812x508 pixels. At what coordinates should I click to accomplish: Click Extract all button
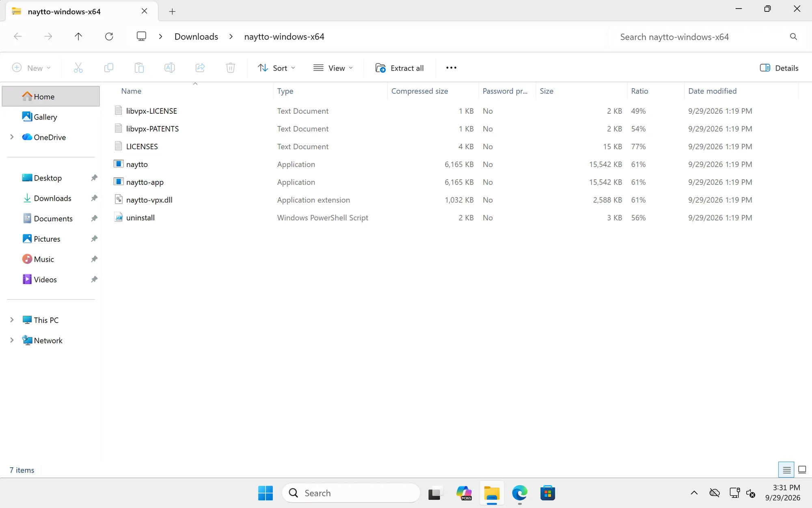[x=400, y=68]
